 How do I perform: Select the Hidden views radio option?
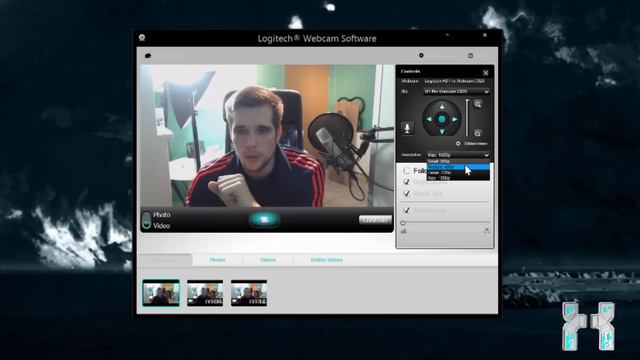[458, 144]
